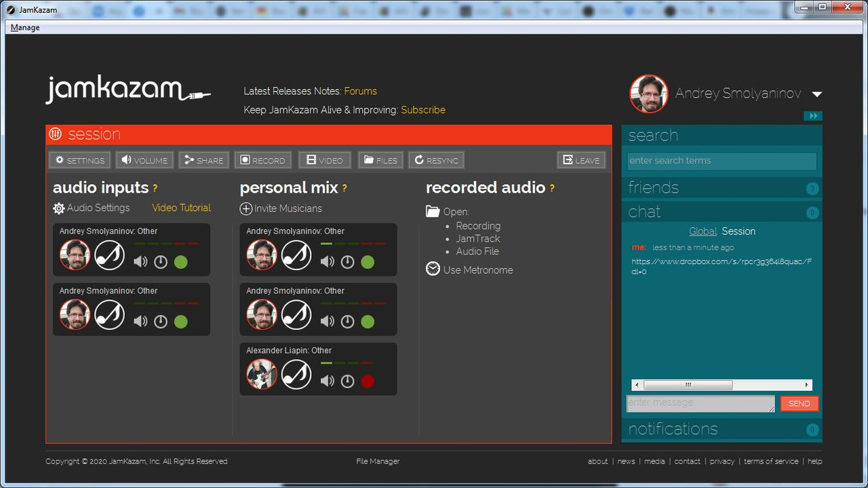868x488 pixels.
Task: Open a Recording from recorded audio list
Action: pos(478,226)
